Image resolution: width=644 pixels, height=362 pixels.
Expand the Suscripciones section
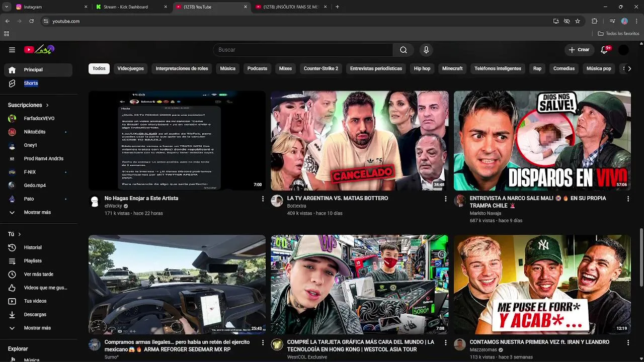tap(28, 105)
